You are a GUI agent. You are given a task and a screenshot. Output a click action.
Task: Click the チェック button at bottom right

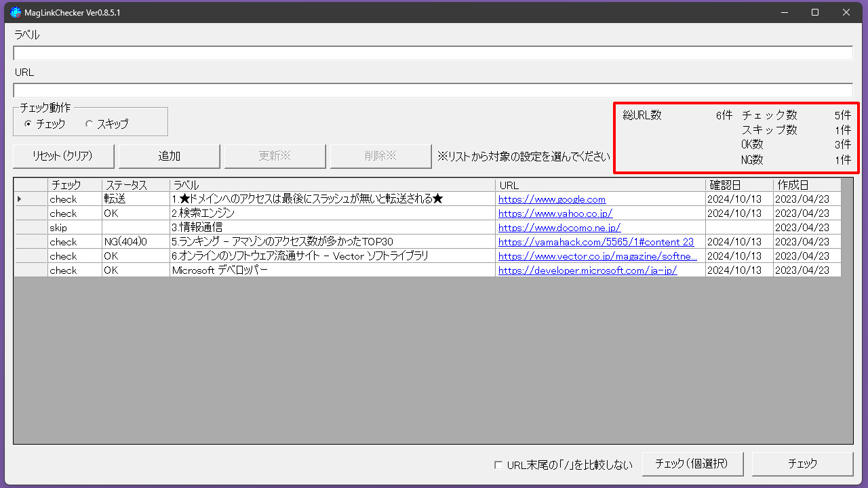[802, 464]
